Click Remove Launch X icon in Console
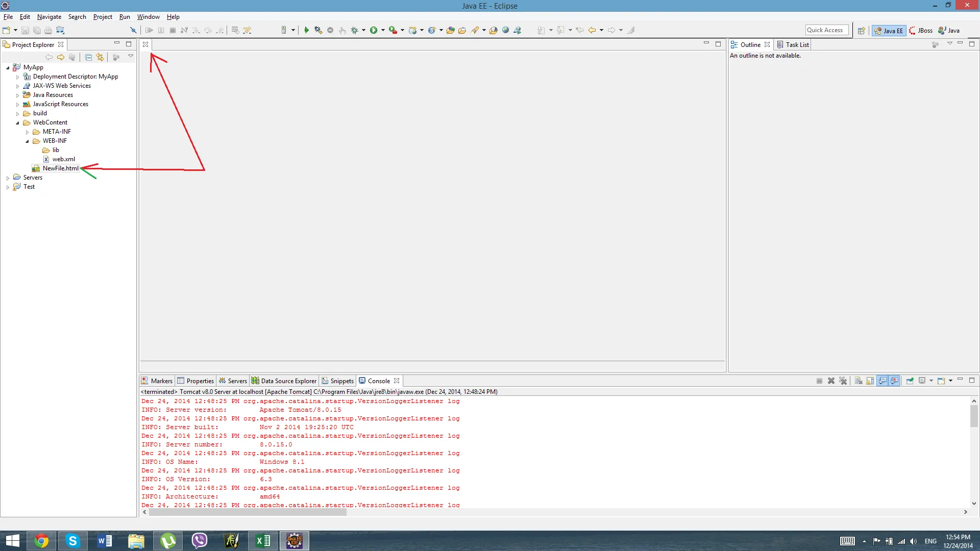This screenshot has width=980, height=551. 831,381
